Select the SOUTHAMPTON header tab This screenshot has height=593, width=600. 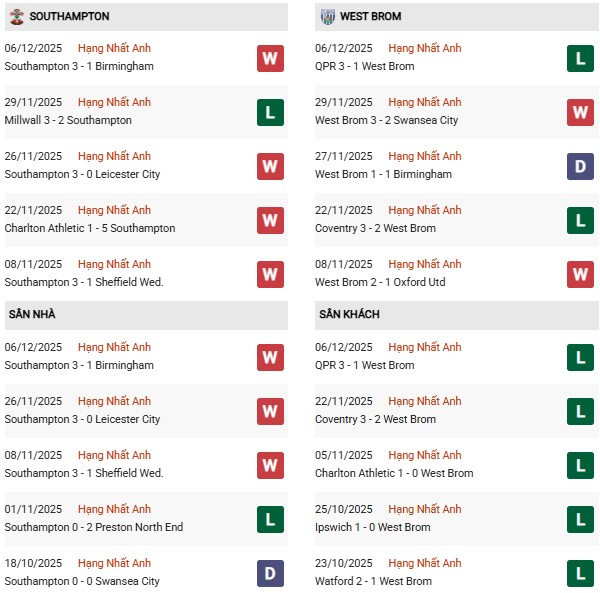70,17
